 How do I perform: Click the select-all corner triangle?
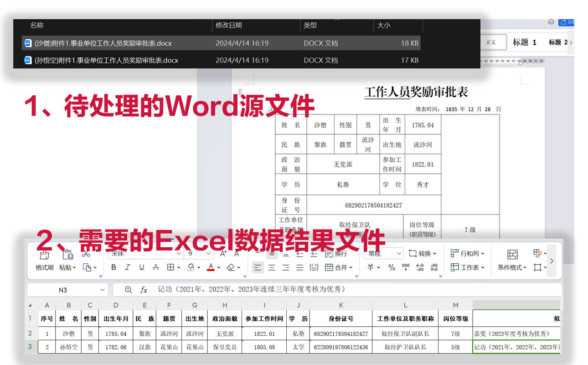coord(30,305)
